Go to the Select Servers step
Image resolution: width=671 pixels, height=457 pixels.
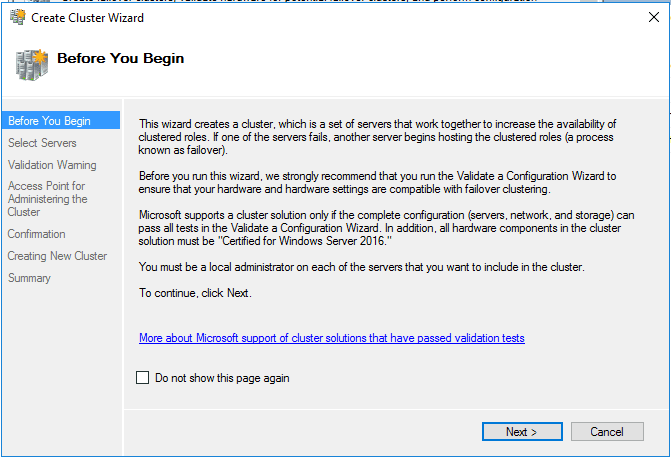pos(42,143)
